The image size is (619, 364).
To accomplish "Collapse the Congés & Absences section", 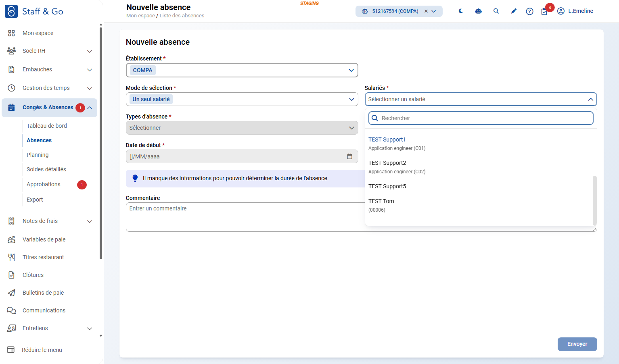I will (90, 108).
